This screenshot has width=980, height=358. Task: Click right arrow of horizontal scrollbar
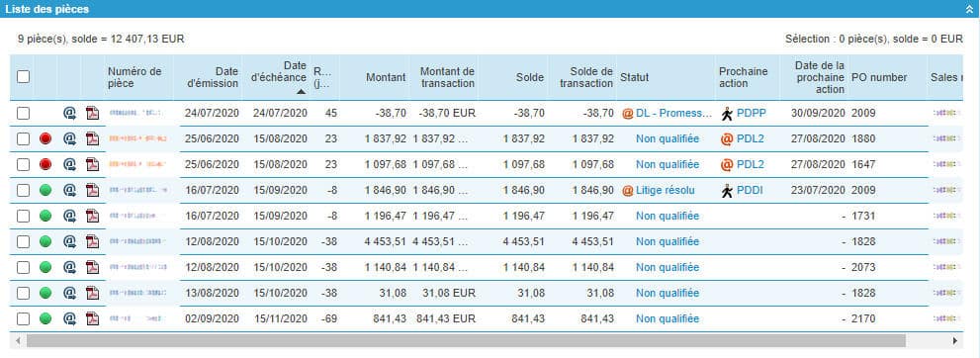coord(954,340)
